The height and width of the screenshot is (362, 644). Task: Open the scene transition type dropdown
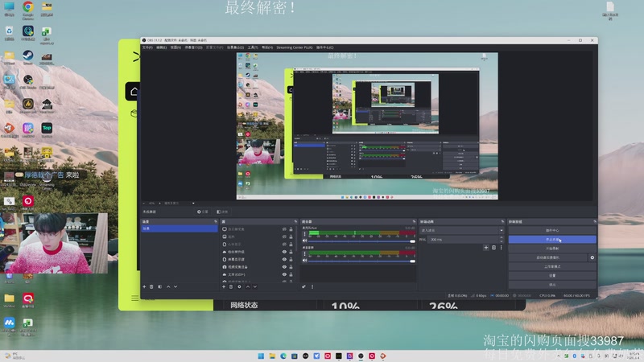461,230
